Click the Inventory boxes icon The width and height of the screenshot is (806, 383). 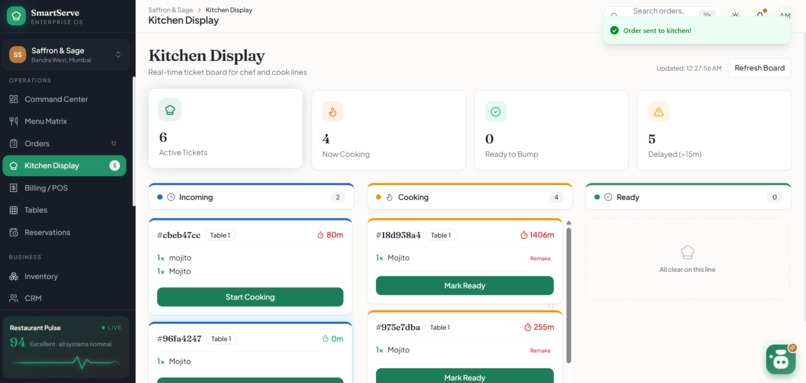tap(14, 276)
